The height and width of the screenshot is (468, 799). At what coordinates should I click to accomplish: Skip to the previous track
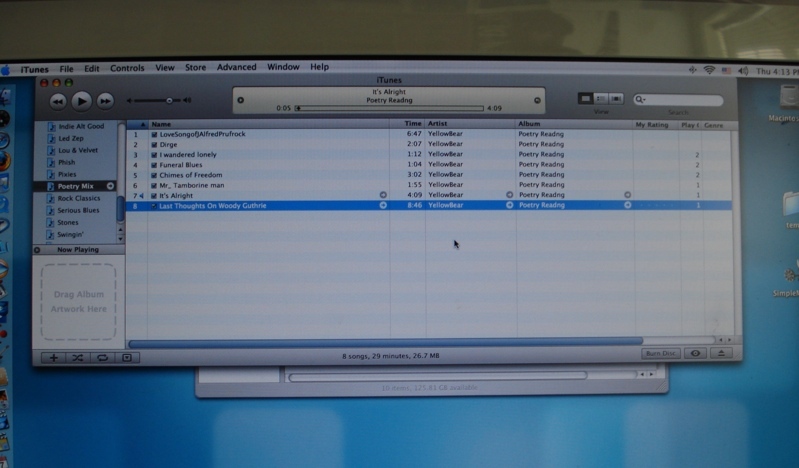pos(58,101)
